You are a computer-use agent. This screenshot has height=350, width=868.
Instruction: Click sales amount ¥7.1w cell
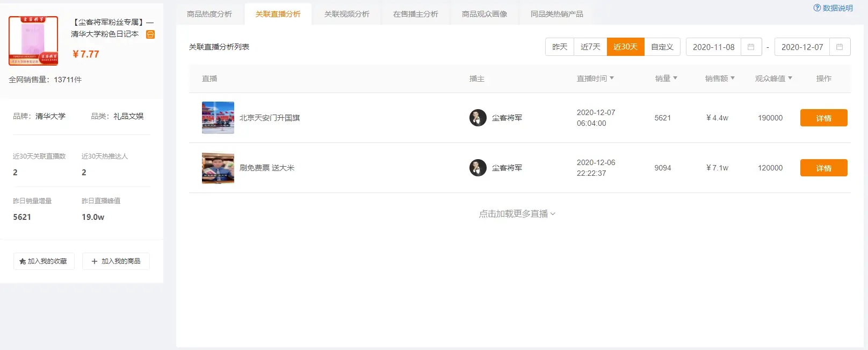717,168
